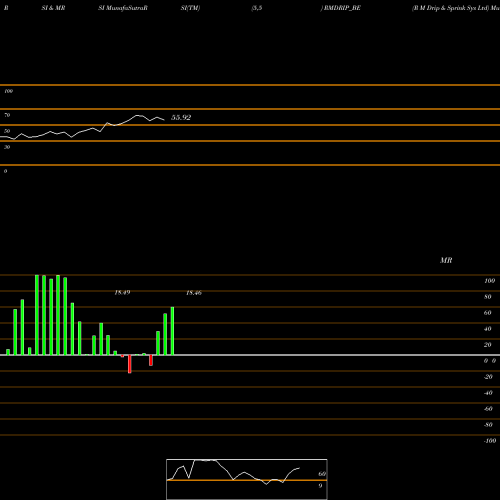
Task: Select the 18.46 value label above bars
Action: click(194, 293)
